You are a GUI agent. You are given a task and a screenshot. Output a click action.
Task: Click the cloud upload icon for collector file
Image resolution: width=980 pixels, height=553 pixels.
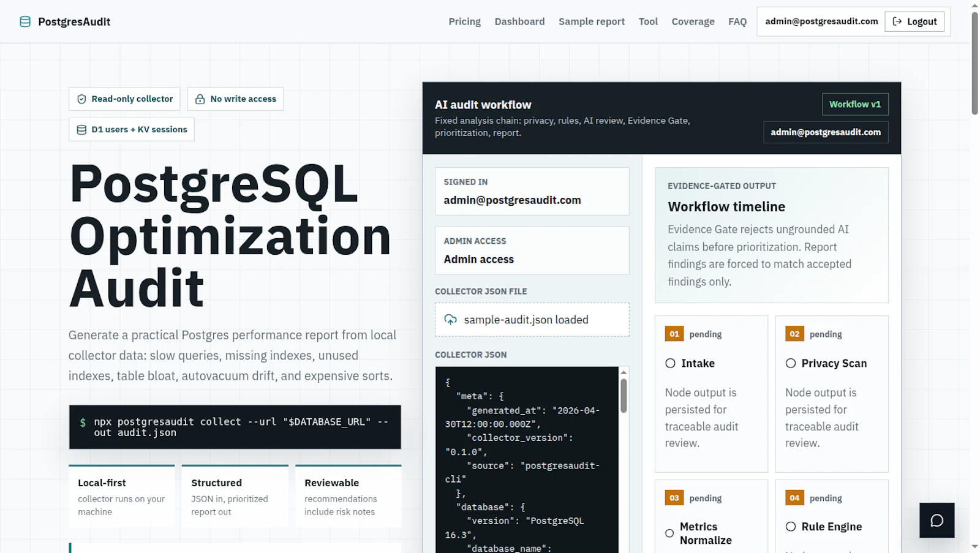(451, 320)
